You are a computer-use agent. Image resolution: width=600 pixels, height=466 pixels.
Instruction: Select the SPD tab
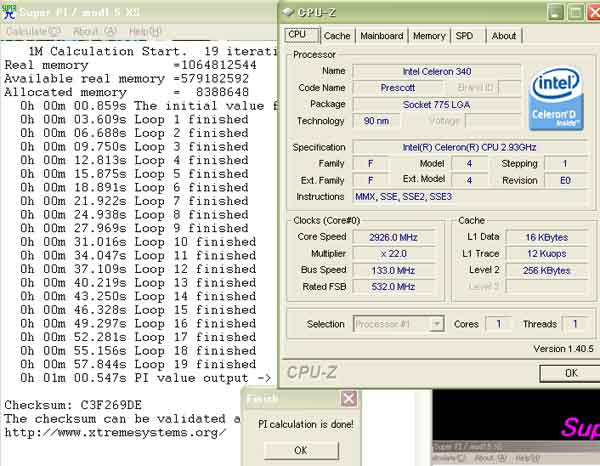[468, 36]
